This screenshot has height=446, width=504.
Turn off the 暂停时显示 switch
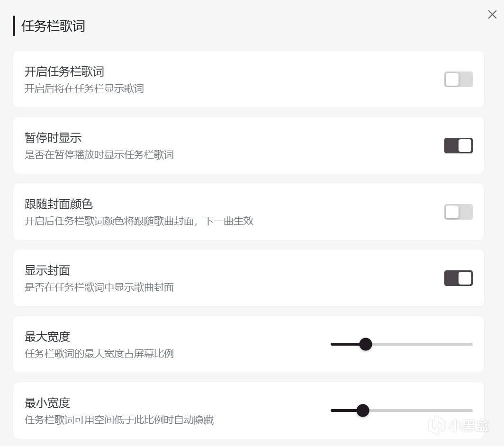click(x=458, y=145)
